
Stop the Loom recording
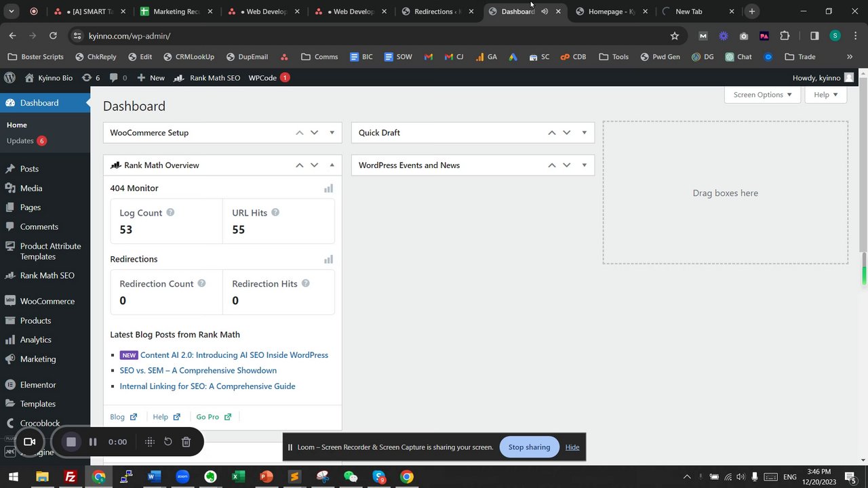(x=71, y=442)
